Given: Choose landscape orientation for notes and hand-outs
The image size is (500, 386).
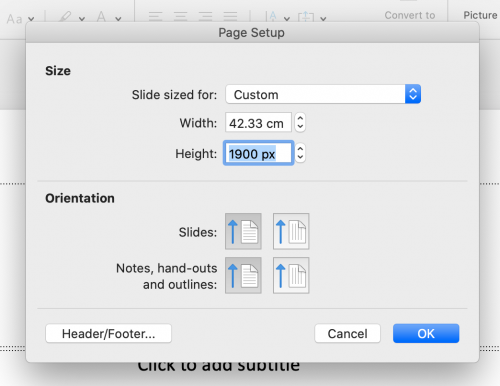Looking at the screenshot, I should tap(291, 275).
